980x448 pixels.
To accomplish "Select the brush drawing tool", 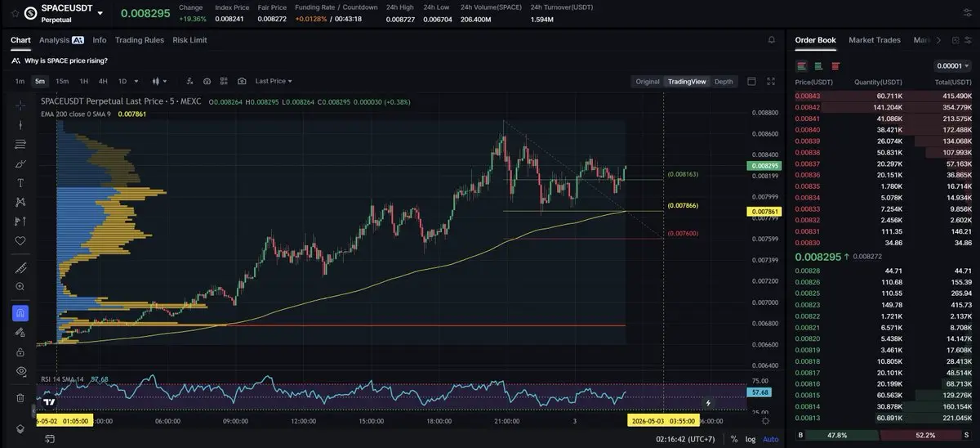I will pos(20,164).
